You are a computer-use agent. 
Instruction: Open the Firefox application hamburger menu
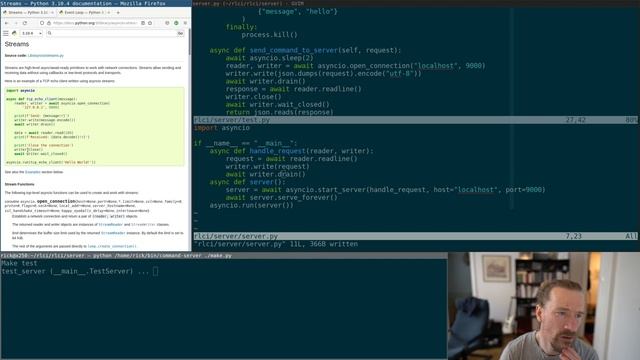(x=185, y=23)
